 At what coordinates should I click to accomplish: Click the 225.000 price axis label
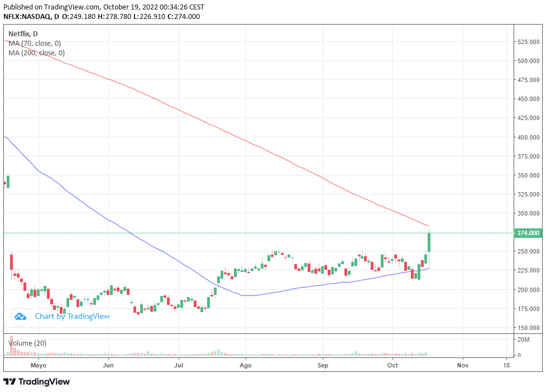528,270
